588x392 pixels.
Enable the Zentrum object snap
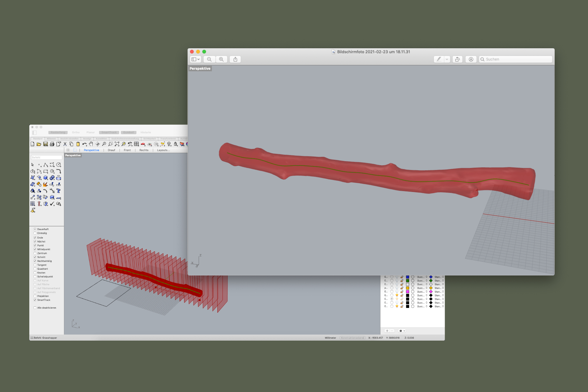click(x=35, y=253)
